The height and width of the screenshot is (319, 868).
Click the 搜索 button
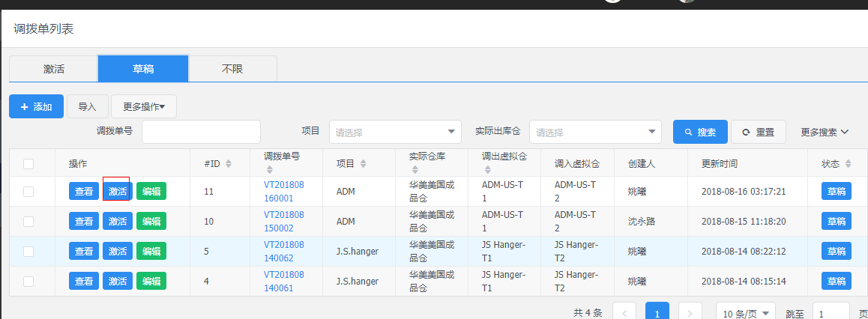pos(700,132)
